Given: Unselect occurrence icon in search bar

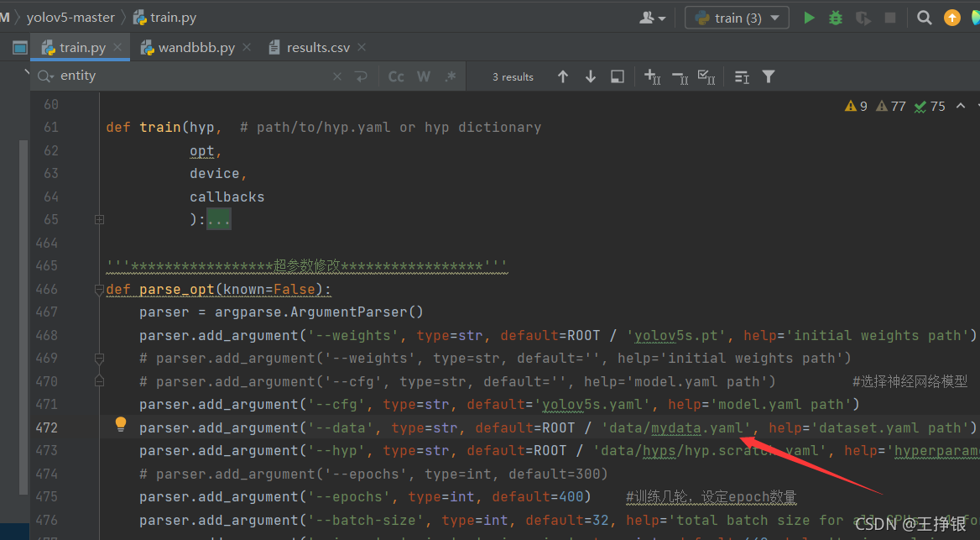Looking at the screenshot, I should point(680,77).
